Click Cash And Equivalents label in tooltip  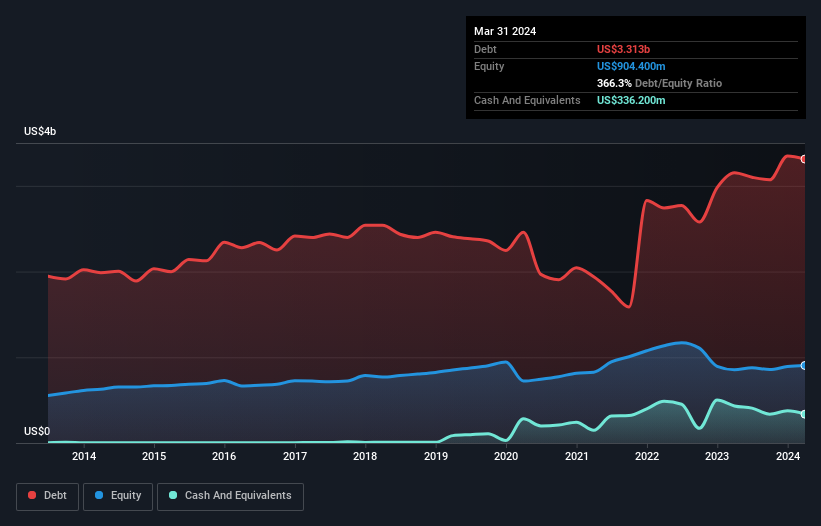coord(527,100)
